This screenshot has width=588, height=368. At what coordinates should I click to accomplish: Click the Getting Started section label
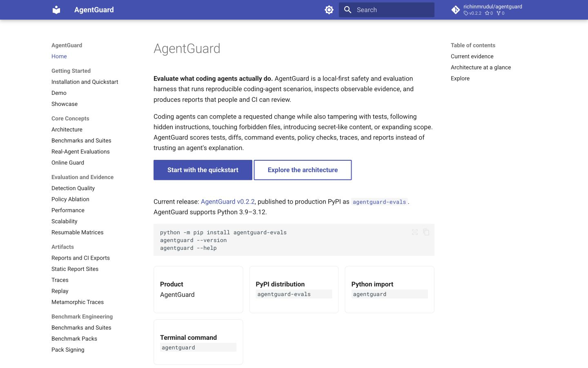tap(71, 71)
